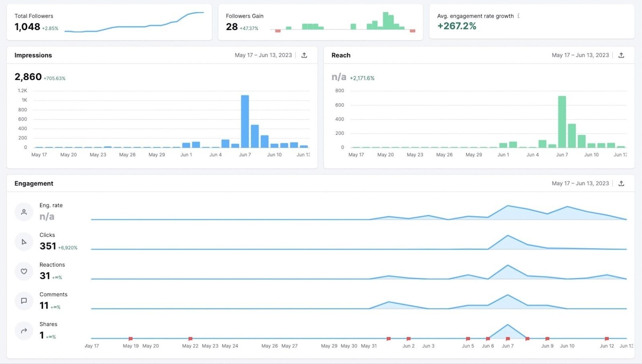
Task: Open the Engagement date range selector
Action: (580, 183)
